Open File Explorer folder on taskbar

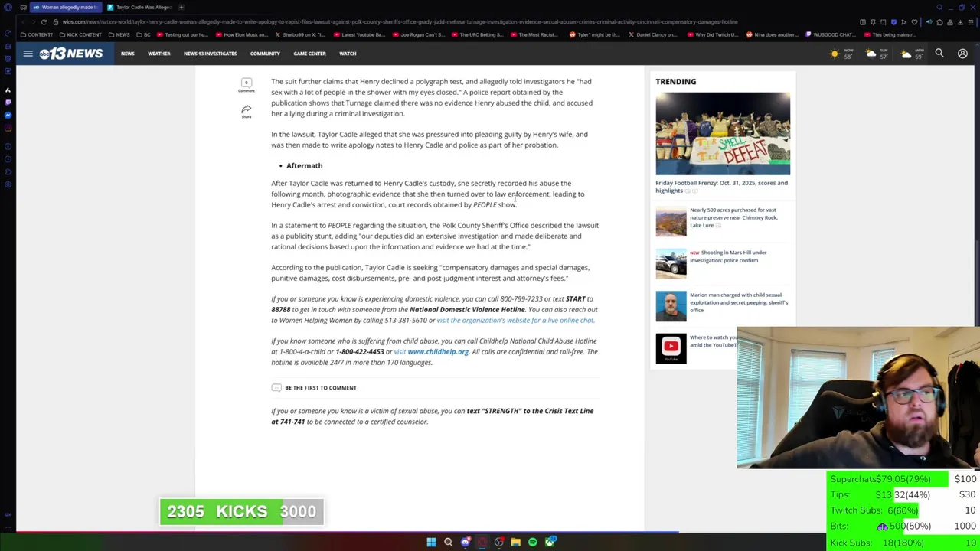click(515, 542)
